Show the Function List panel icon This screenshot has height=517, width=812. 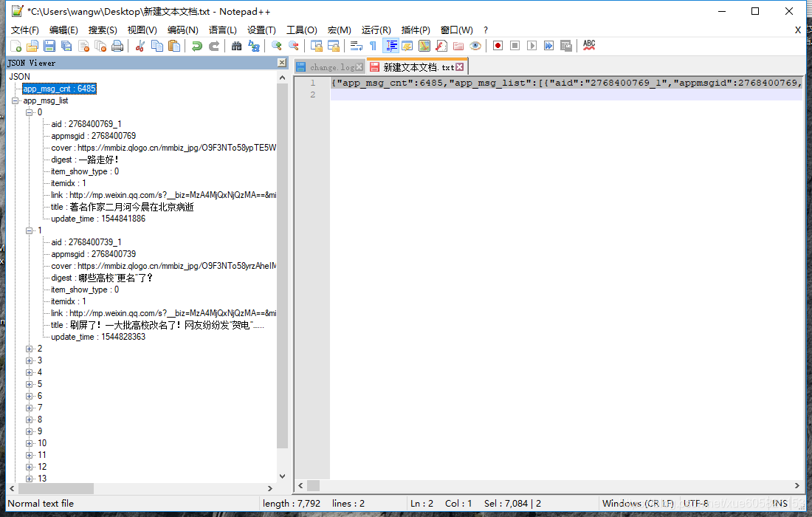click(441, 46)
